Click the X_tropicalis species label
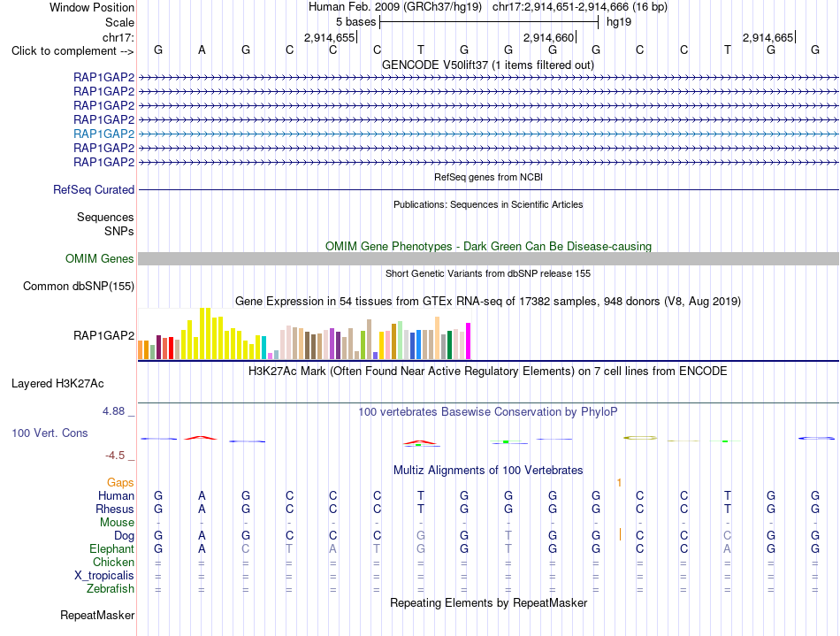 click(104, 576)
